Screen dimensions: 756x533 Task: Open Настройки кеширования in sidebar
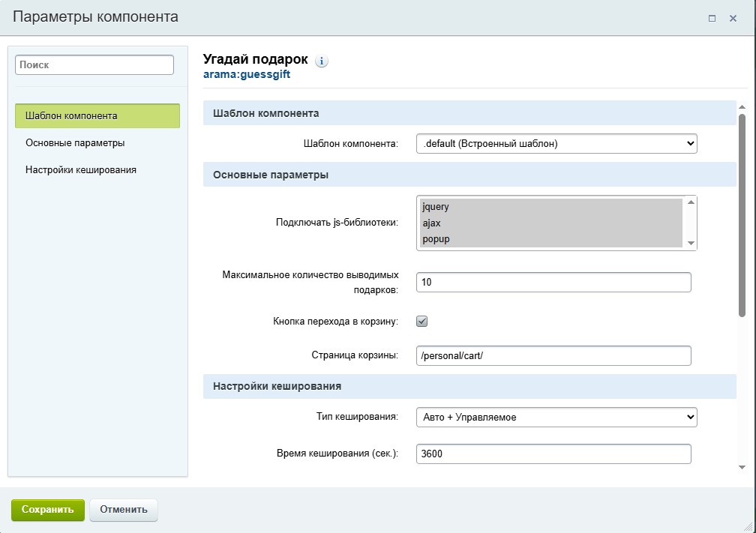[x=81, y=169]
